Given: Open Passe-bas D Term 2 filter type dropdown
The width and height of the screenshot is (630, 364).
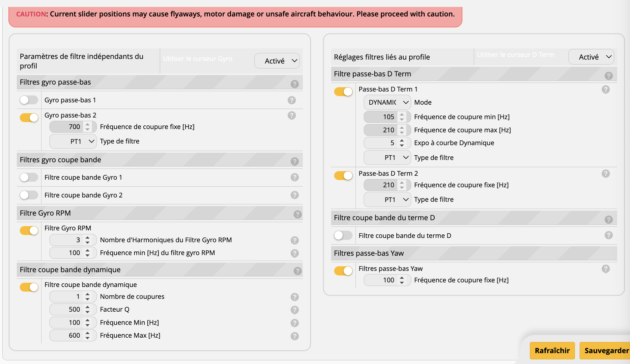Looking at the screenshot, I should (387, 200).
